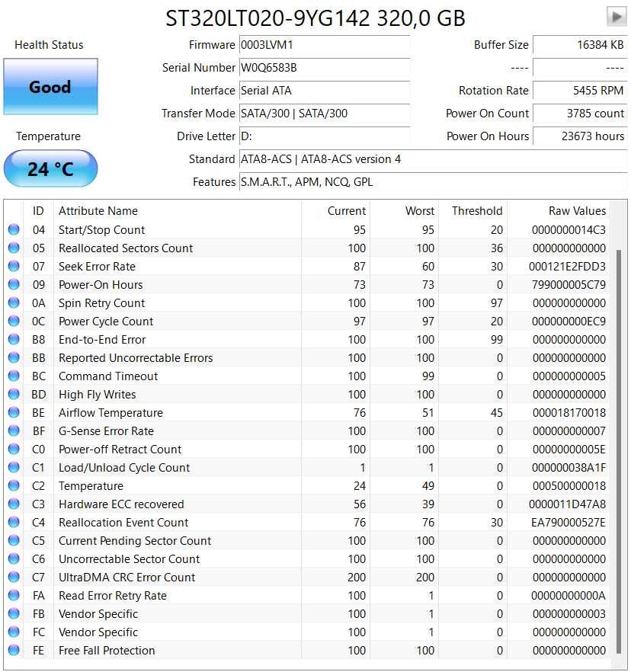Click the status orb for G-Sense Error Rate
631x672 pixels.
click(14, 430)
